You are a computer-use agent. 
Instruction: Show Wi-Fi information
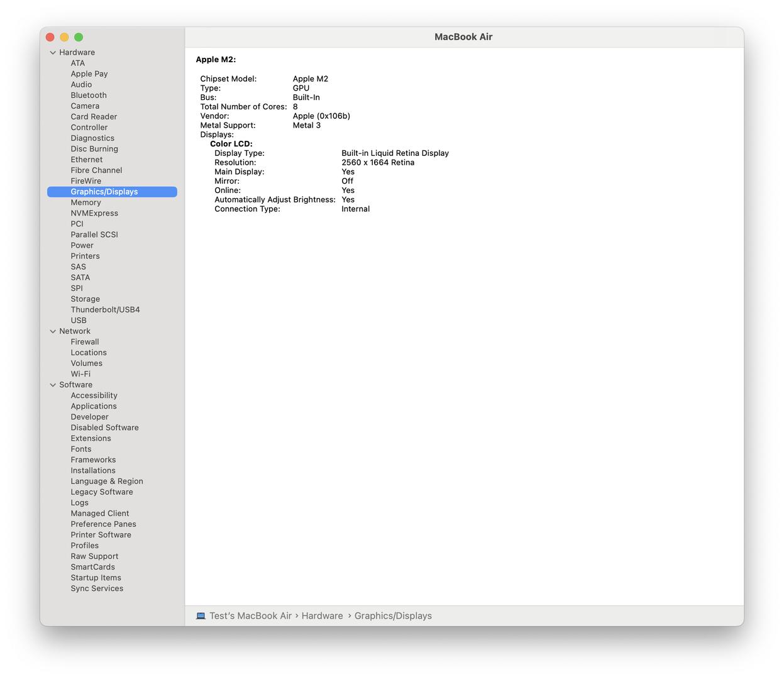pyautogui.click(x=80, y=374)
